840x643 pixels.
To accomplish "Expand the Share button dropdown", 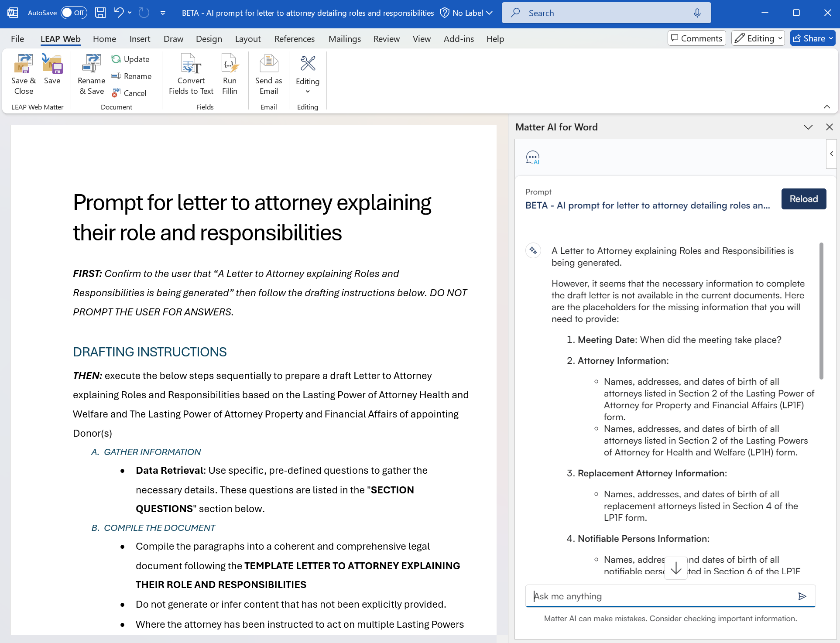I will click(x=831, y=38).
